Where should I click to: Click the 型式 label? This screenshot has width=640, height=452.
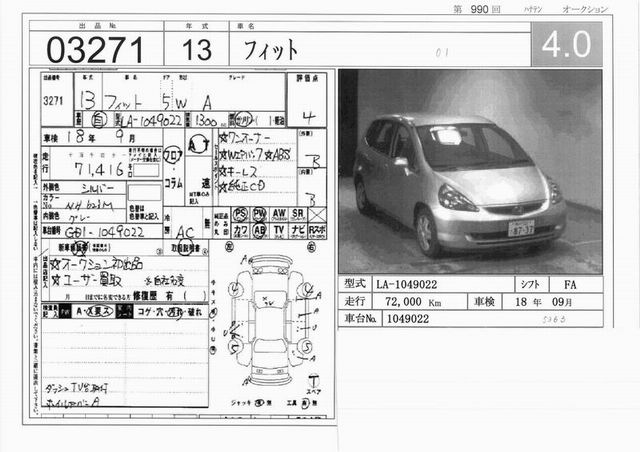point(355,284)
